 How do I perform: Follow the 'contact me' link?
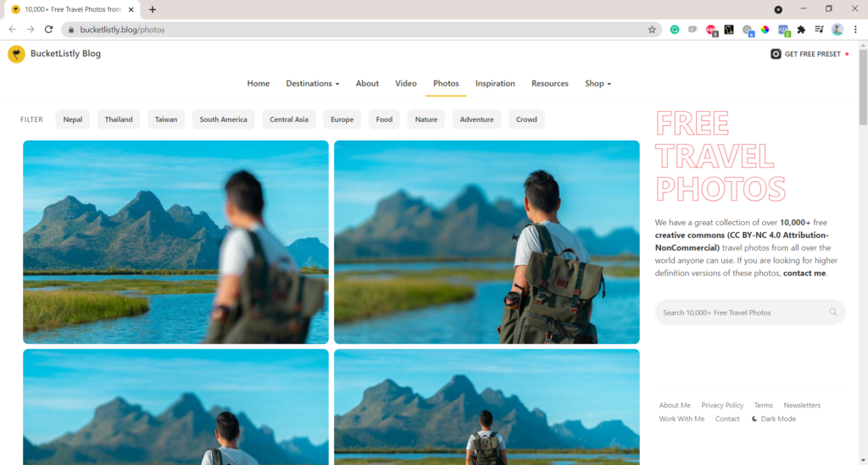point(804,274)
